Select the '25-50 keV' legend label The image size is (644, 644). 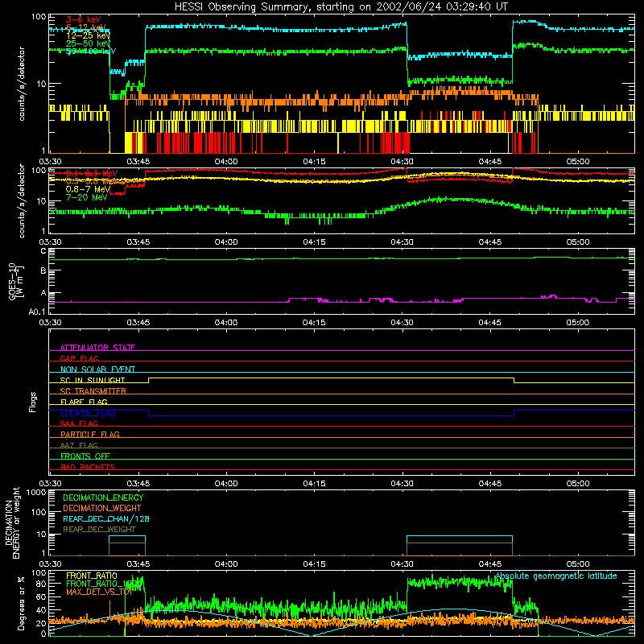88,43
